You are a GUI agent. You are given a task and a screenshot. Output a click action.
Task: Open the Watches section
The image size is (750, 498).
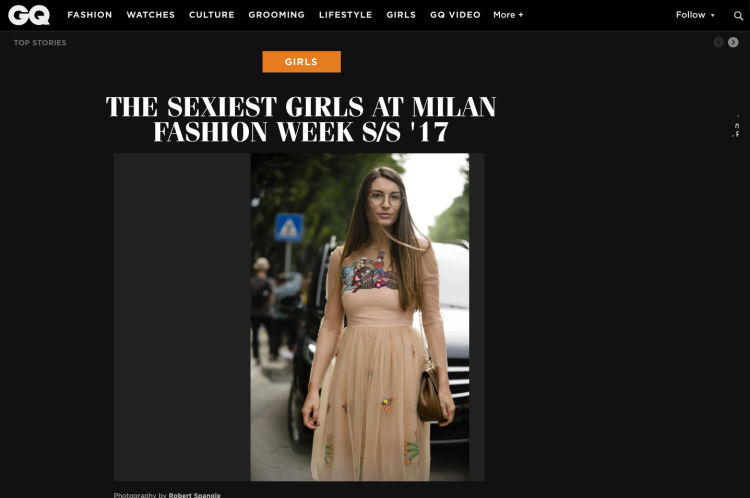pos(151,15)
